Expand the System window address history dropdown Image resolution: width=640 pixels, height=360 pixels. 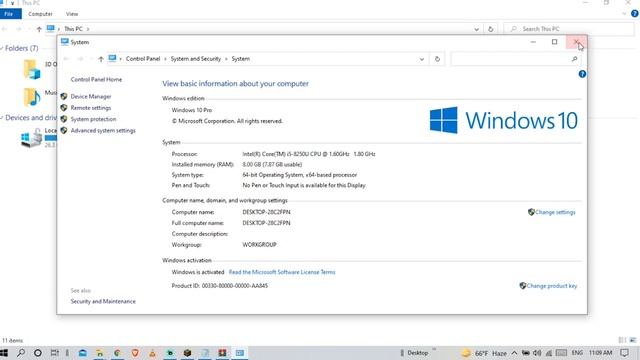(422, 59)
